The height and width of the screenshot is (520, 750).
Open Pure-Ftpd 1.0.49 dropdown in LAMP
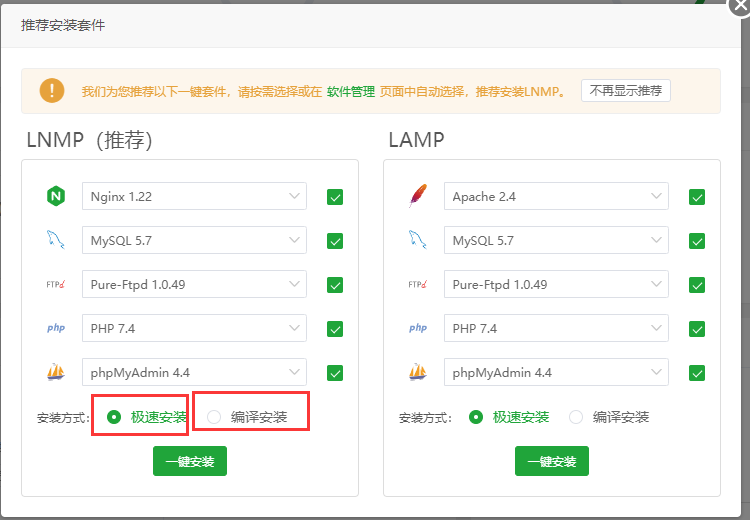(x=556, y=284)
